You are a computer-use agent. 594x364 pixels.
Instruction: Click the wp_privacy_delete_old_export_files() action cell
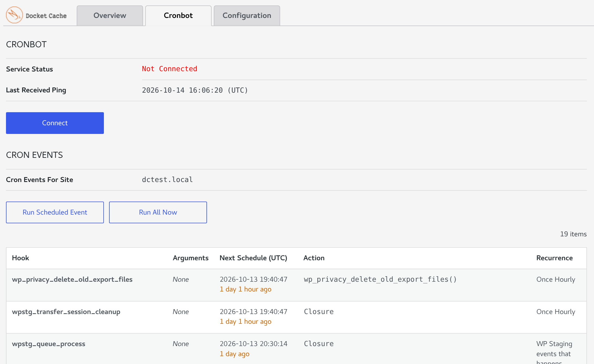point(380,280)
